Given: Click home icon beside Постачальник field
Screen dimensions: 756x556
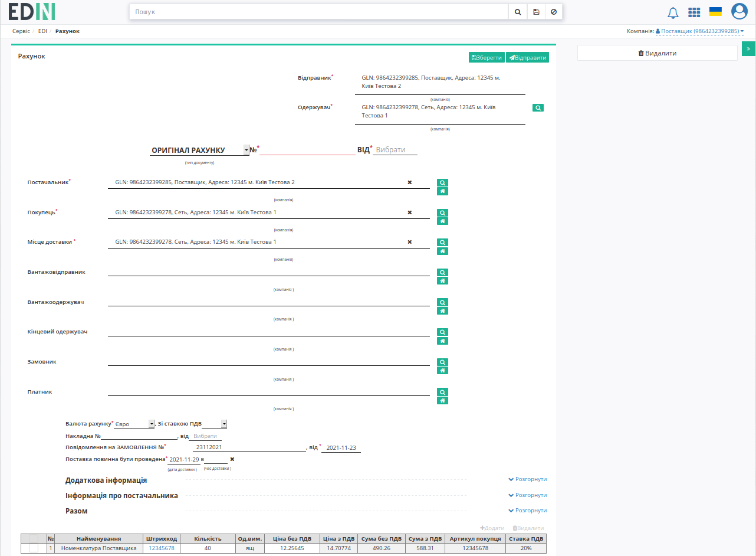Looking at the screenshot, I should (442, 191).
